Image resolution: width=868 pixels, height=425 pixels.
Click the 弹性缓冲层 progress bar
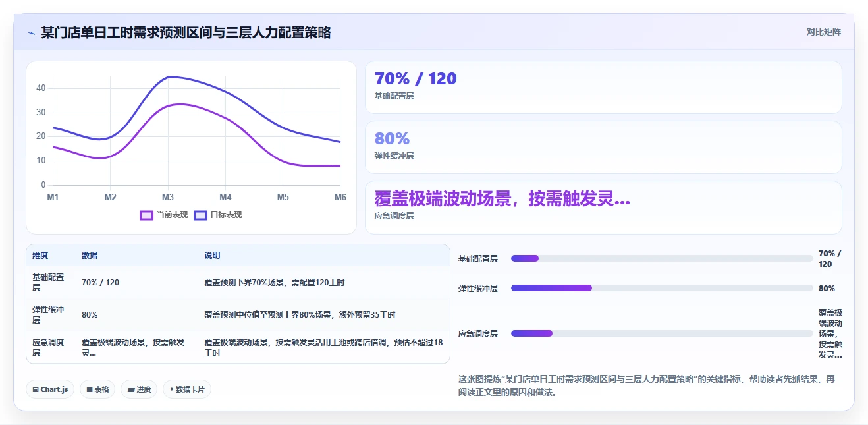pyautogui.click(x=662, y=288)
